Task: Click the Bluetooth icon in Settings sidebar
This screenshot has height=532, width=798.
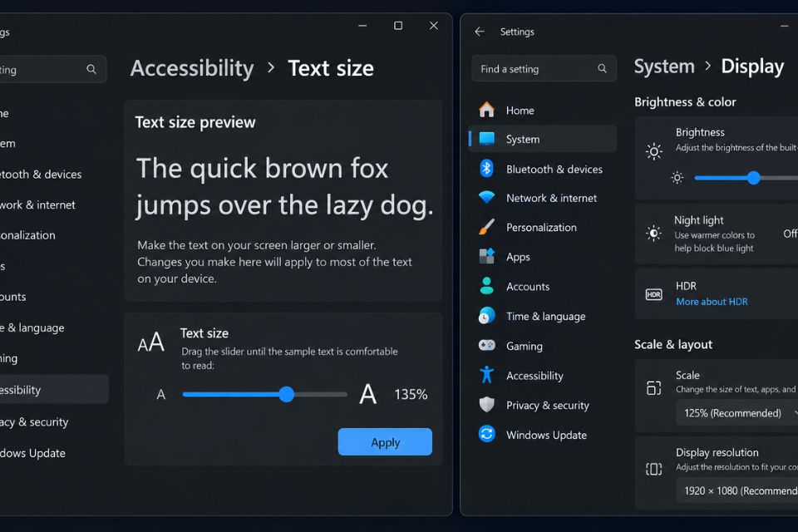Action: (486, 168)
